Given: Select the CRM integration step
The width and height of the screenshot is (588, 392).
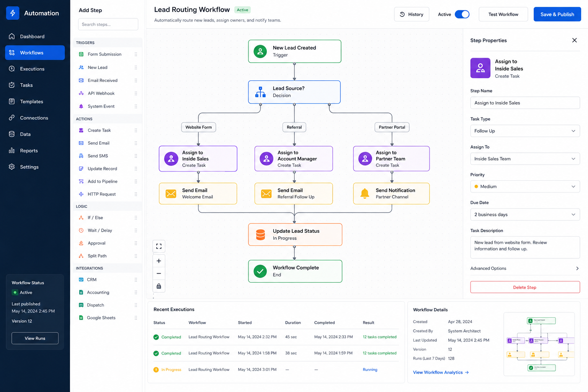Looking at the screenshot, I should click(x=108, y=280).
